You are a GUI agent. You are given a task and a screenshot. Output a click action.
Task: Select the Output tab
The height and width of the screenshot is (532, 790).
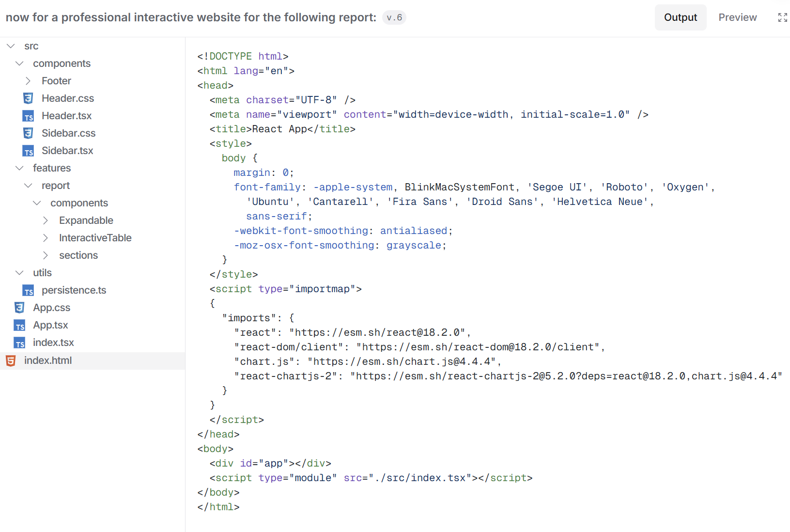point(680,17)
